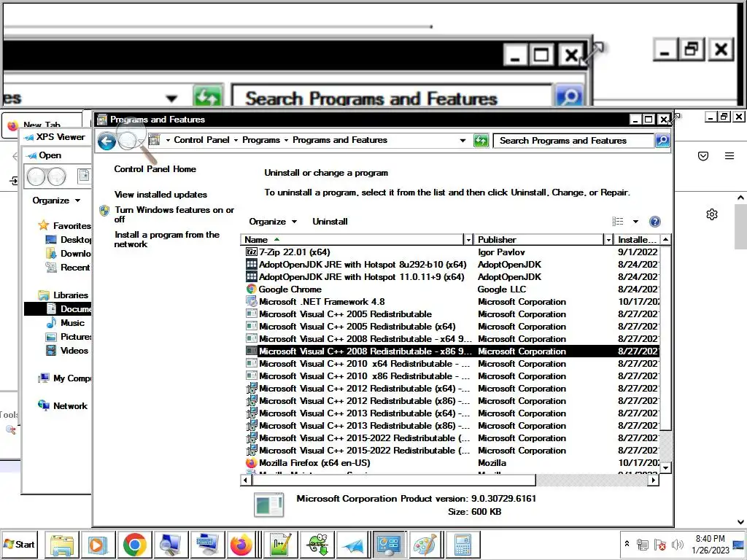Image resolution: width=747 pixels, height=560 pixels.
Task: Open the On-Screen Keyboard taskbar icon
Action: [206, 544]
